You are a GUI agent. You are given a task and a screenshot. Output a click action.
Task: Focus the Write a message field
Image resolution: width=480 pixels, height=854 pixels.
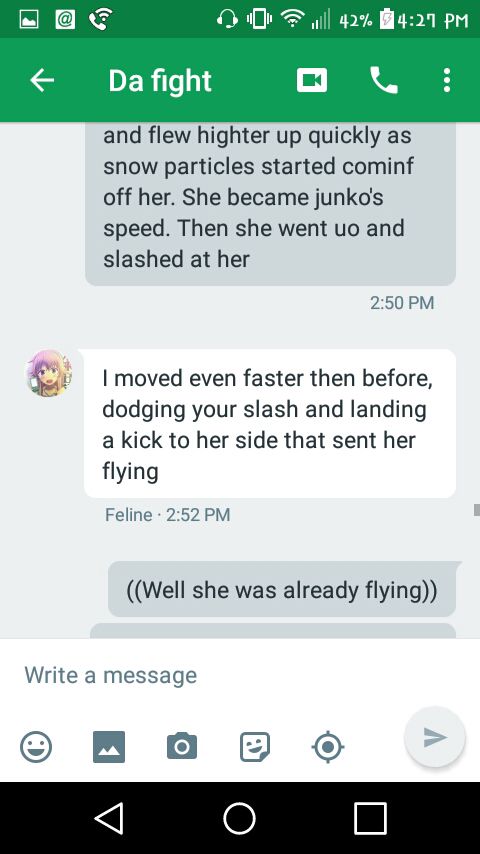(240, 675)
